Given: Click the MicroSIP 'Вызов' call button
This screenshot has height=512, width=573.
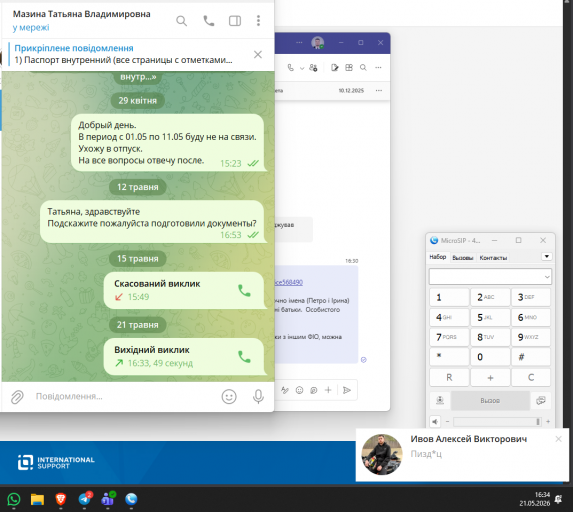Looking at the screenshot, I should 490,401.
